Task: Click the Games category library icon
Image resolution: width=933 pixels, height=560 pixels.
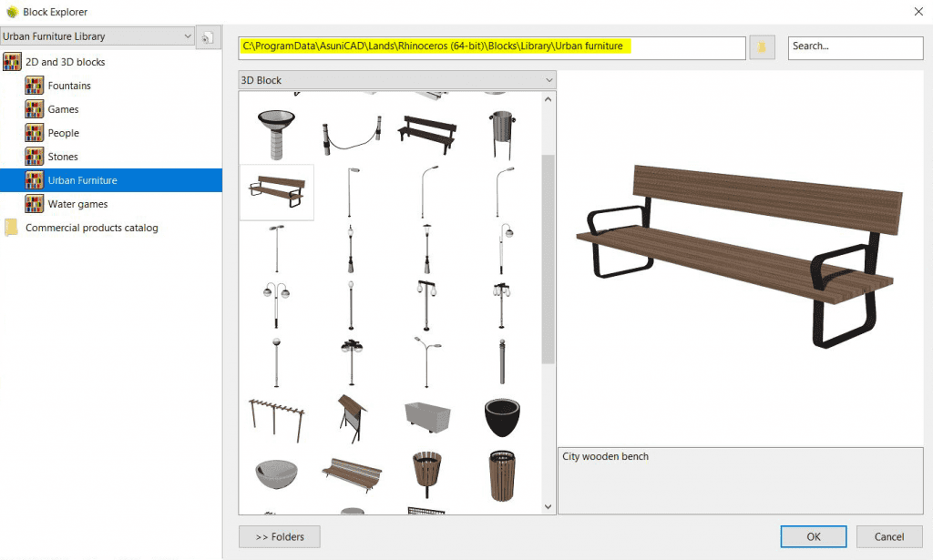Action: click(x=34, y=108)
